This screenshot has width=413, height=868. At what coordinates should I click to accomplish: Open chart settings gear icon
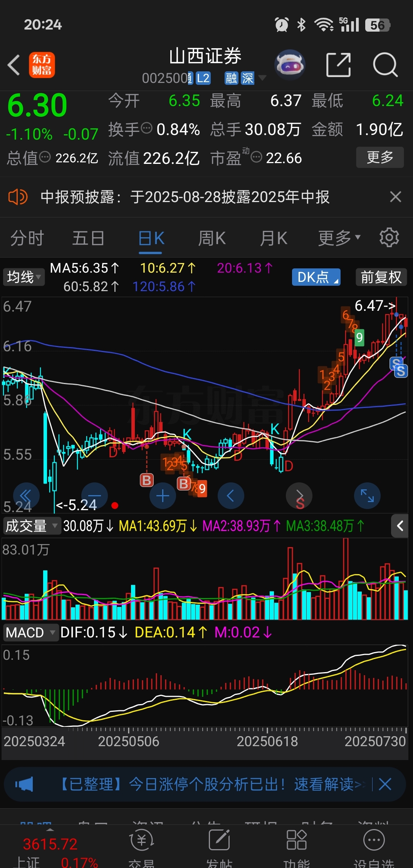tap(389, 238)
